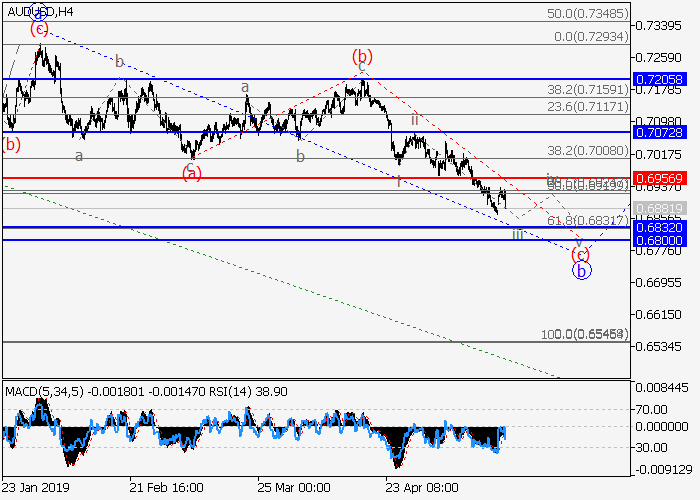Click red (b) wave label at peak
This screenshot has width=700, height=500.
tap(362, 57)
